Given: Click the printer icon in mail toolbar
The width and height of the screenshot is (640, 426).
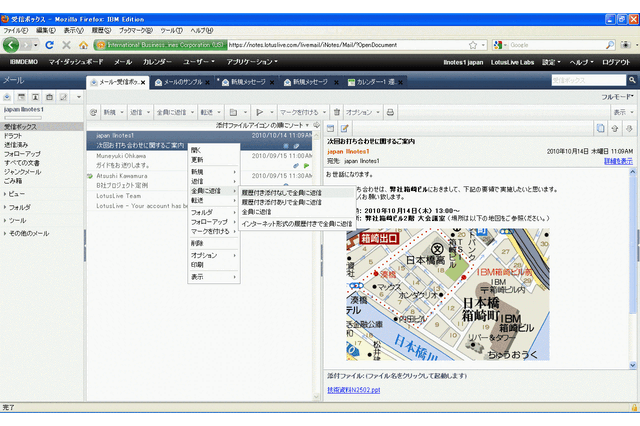Looking at the screenshot, I should coord(390,112).
